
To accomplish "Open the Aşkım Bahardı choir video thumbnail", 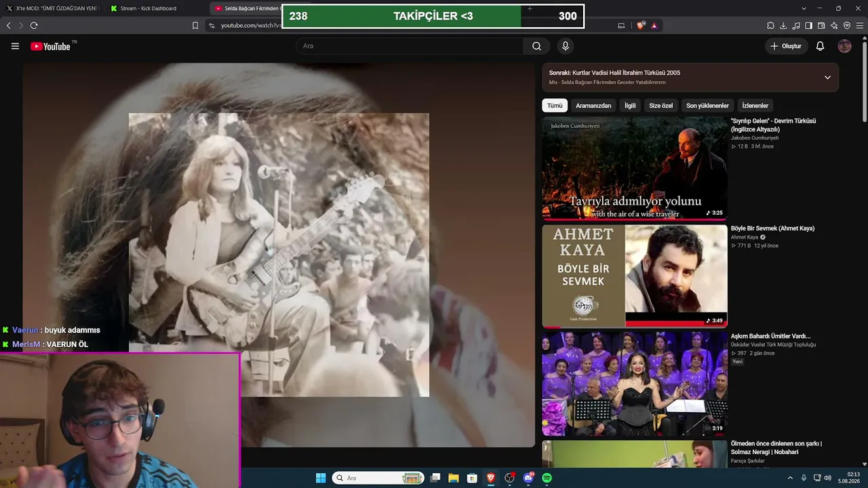I will click(x=635, y=384).
